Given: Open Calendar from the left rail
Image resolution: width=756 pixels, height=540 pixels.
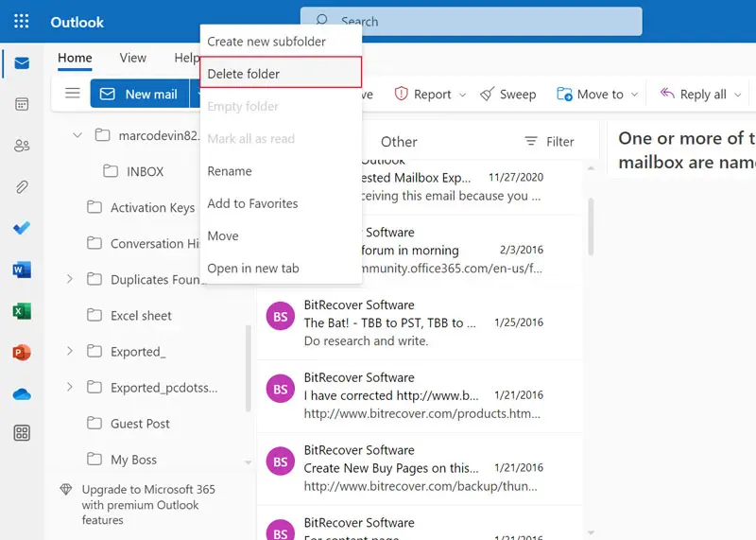Looking at the screenshot, I should coord(22,104).
